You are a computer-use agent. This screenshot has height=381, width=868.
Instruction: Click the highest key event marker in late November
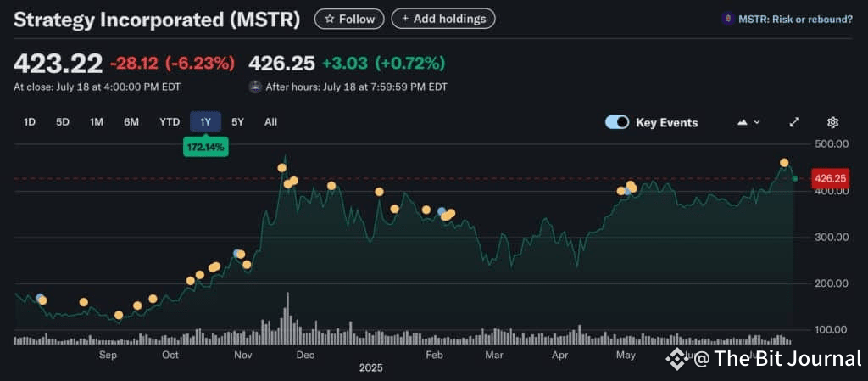click(x=281, y=168)
